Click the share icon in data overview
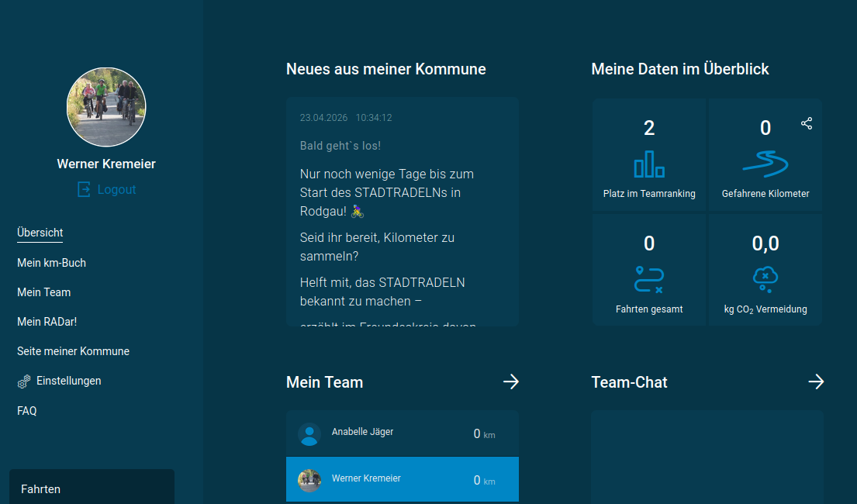 tap(807, 123)
